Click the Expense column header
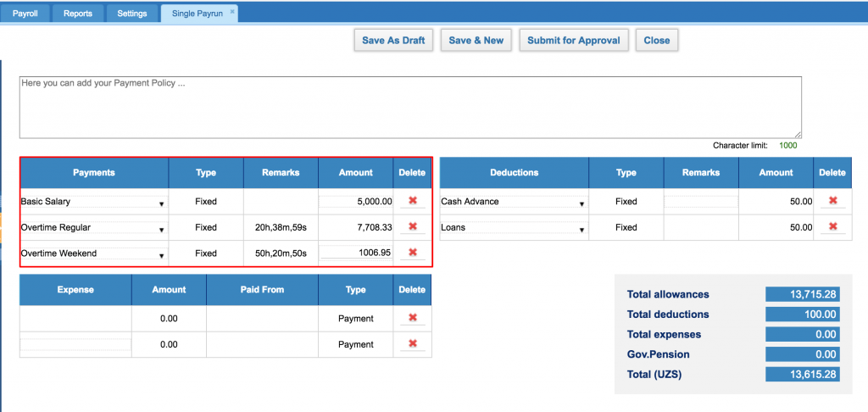The height and width of the screenshot is (412, 868). click(x=75, y=290)
